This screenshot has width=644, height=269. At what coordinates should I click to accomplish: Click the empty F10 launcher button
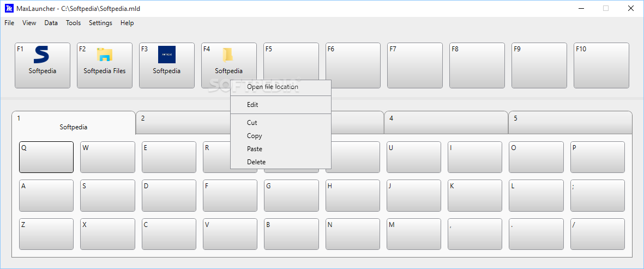point(601,65)
